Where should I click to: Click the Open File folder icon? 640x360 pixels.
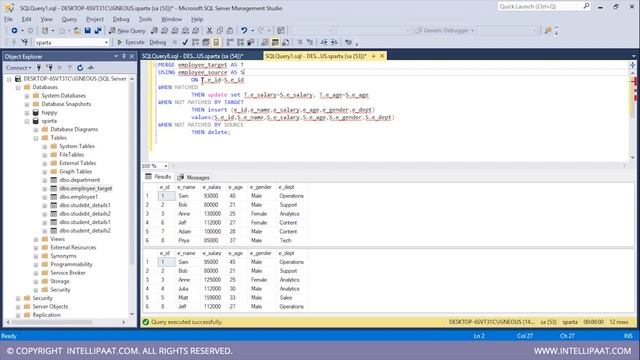click(77, 31)
